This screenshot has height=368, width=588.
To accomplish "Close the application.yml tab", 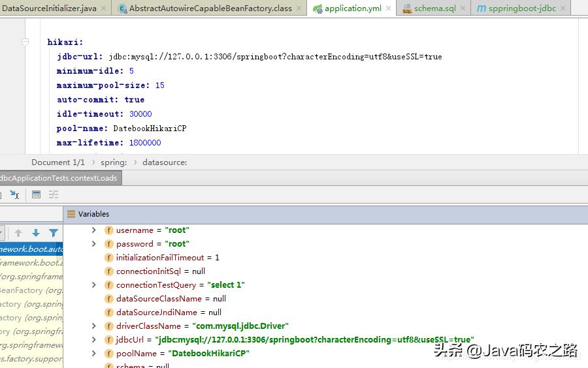I will point(389,8).
